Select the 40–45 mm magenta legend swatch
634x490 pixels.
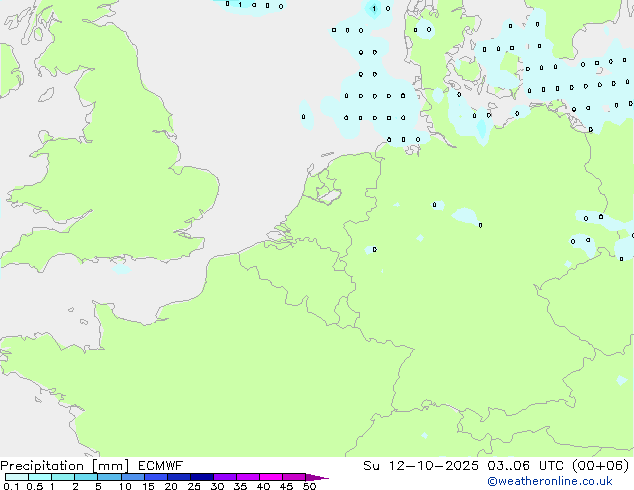(x=271, y=477)
